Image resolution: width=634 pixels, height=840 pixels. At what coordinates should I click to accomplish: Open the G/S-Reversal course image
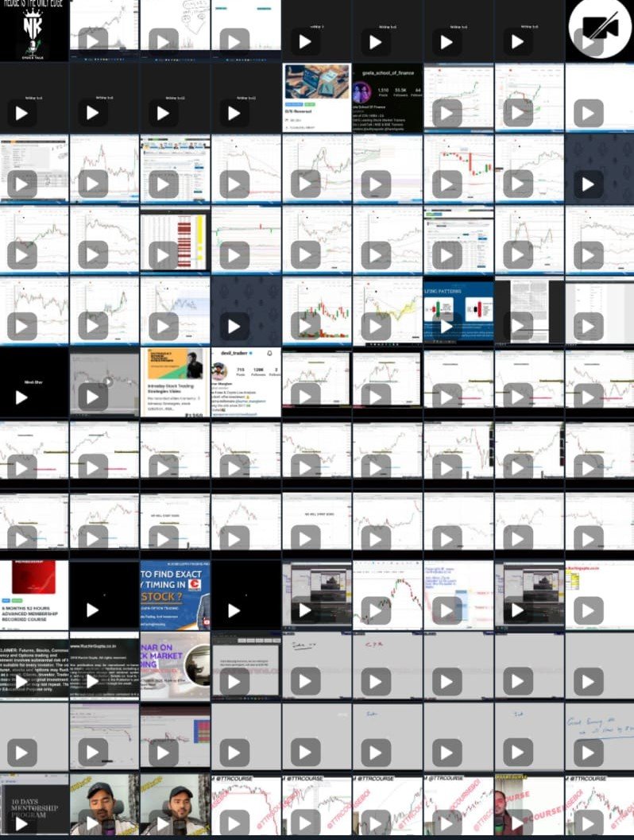(x=317, y=98)
